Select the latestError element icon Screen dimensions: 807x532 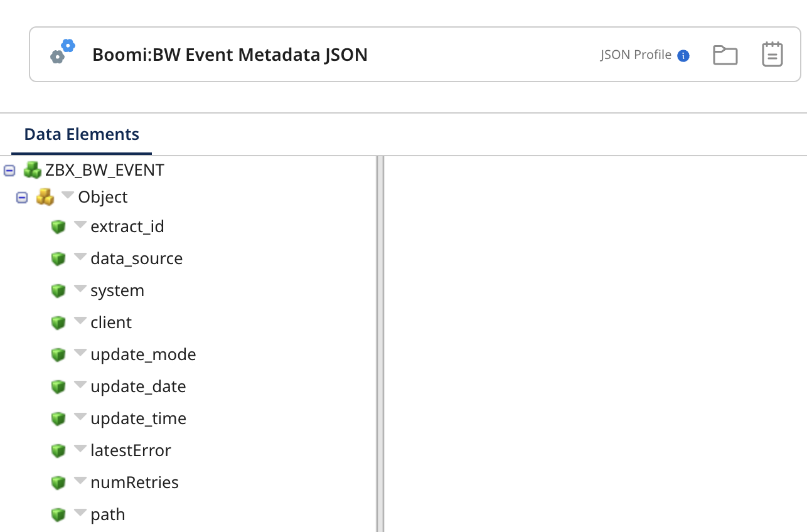pyautogui.click(x=59, y=450)
